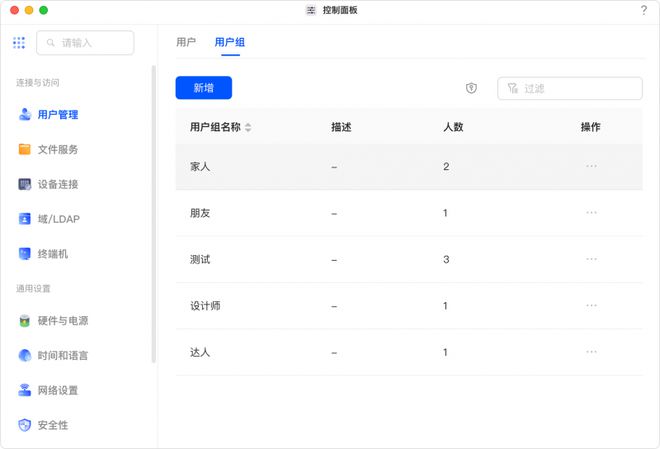This screenshot has width=660, height=449.
Task: Open the app grid launcher icon
Action: pyautogui.click(x=19, y=43)
